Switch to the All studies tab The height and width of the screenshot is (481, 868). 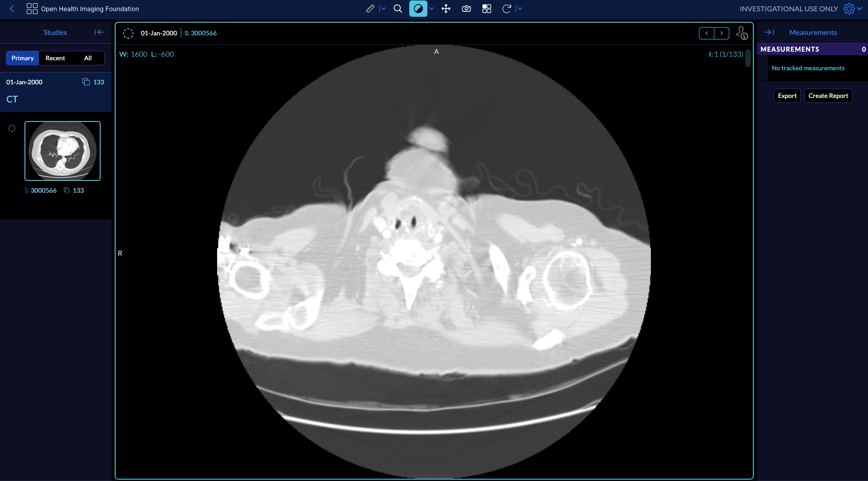click(88, 58)
